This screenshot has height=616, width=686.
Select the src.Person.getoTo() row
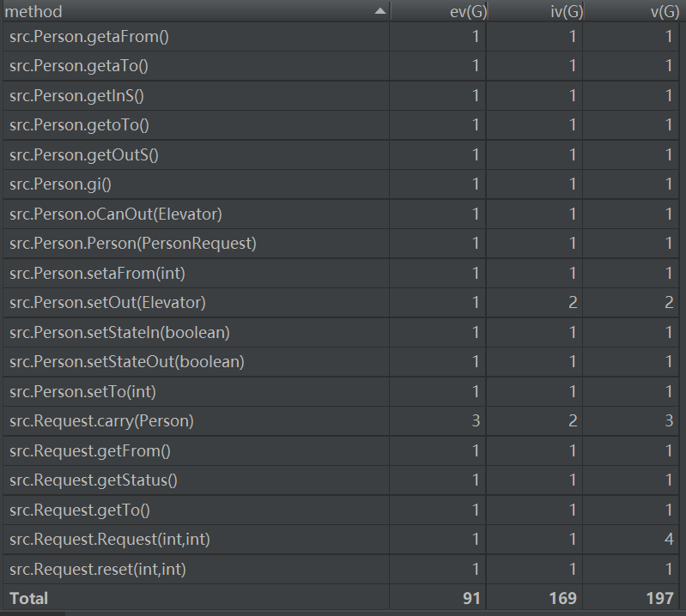(341, 125)
